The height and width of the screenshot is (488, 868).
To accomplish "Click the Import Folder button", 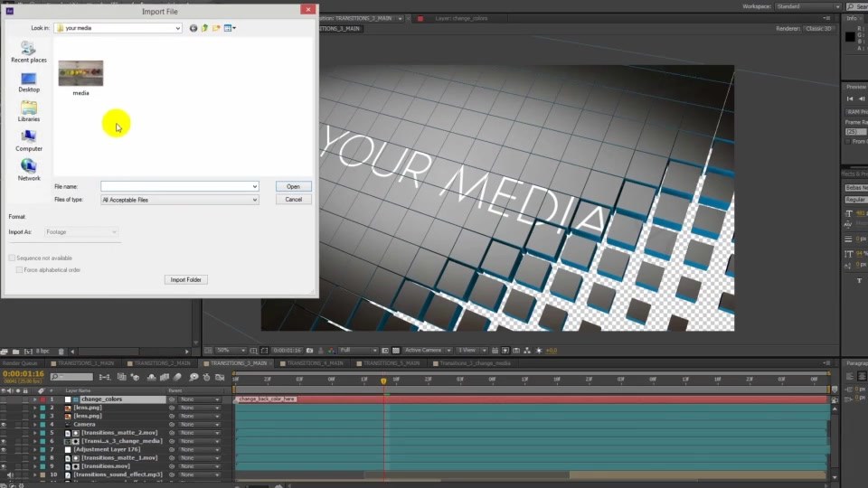I will [186, 279].
